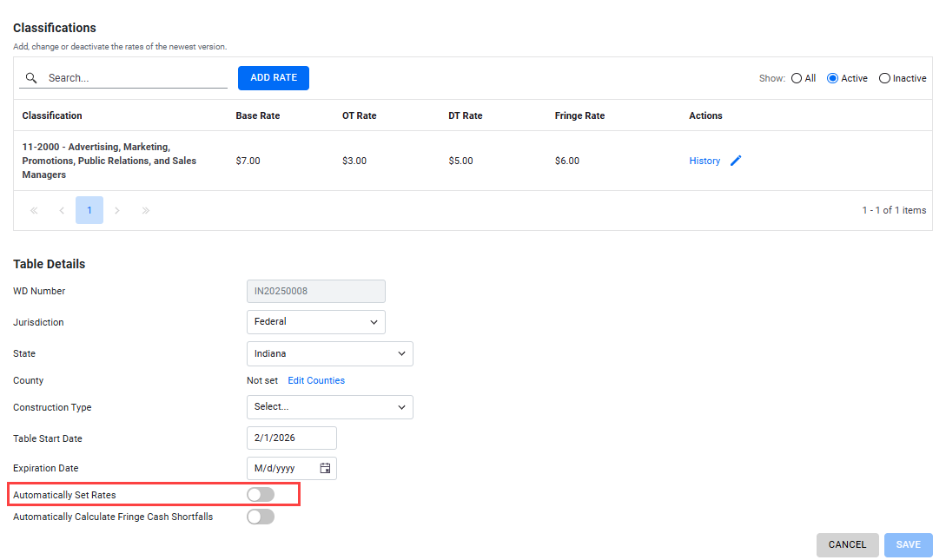Open the History link

click(705, 161)
